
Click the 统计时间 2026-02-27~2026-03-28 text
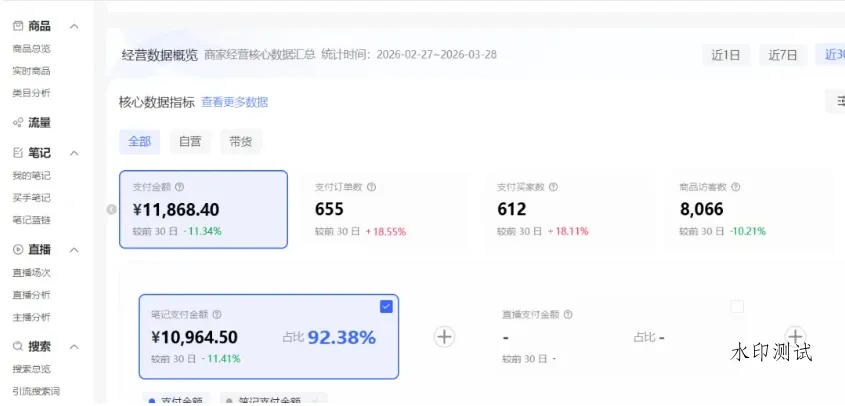(409, 54)
